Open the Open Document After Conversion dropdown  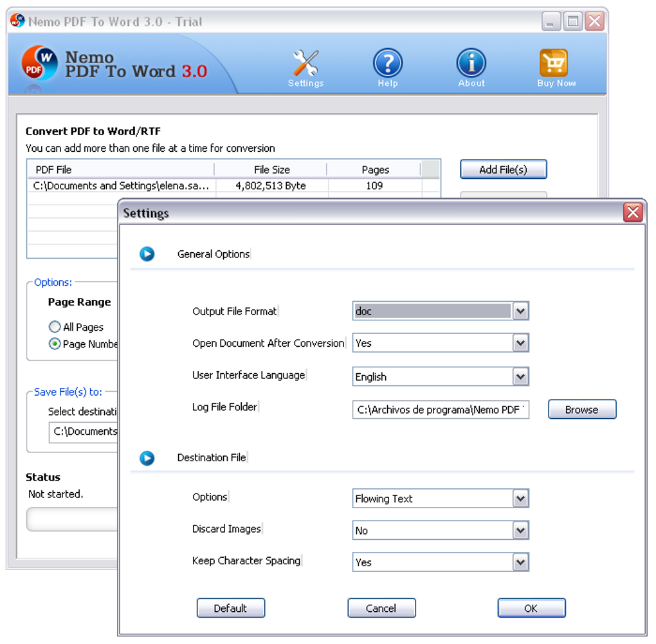(520, 343)
